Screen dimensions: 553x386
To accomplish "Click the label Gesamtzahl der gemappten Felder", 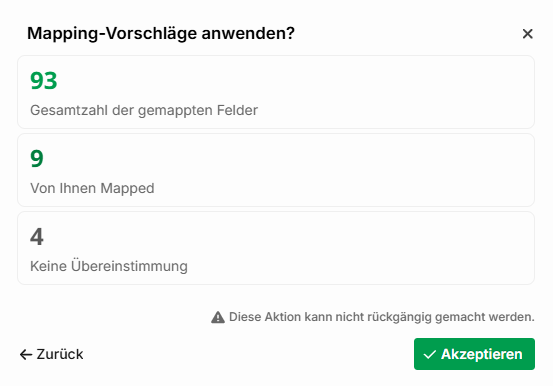I will pyautogui.click(x=144, y=110).
